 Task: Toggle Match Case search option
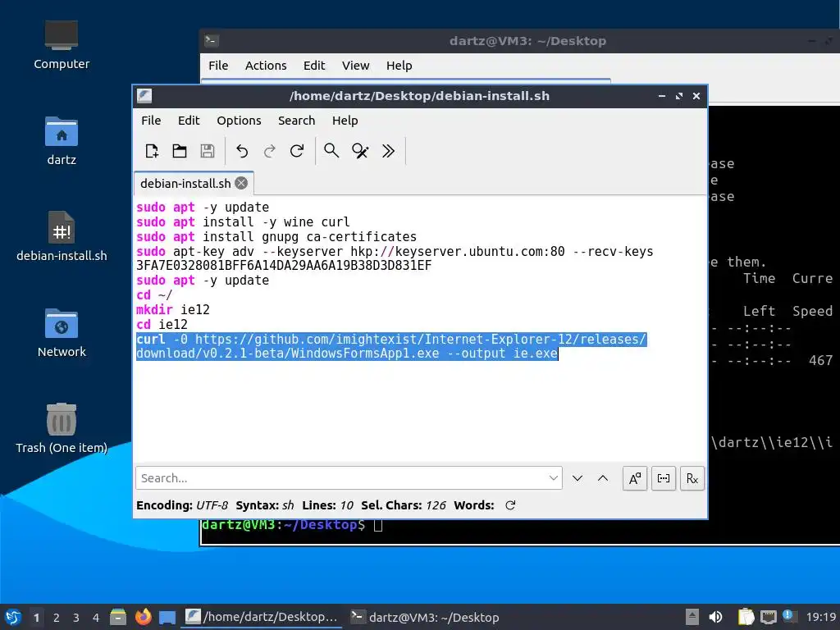635,478
